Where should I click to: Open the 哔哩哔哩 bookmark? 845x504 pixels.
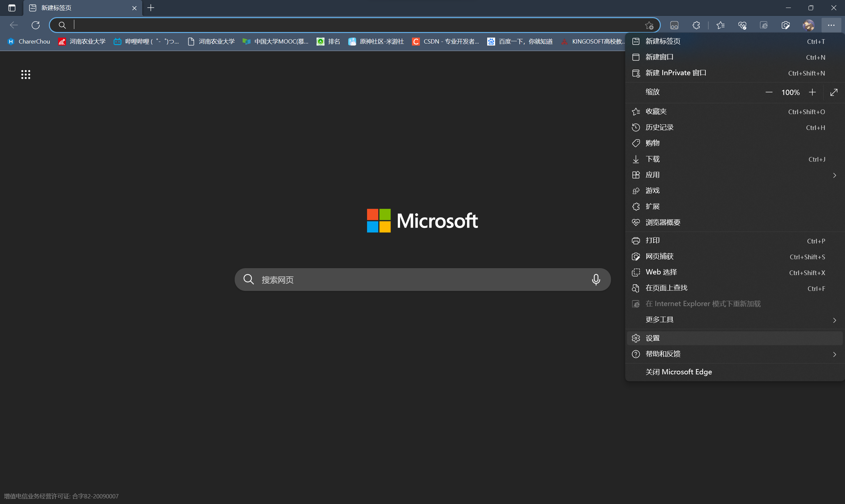pyautogui.click(x=146, y=42)
